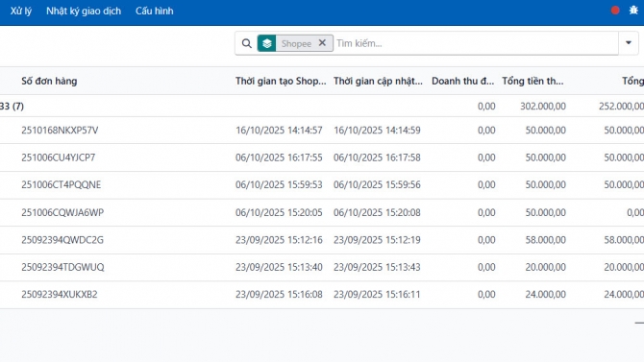Click the Shopee group-by layers icon
Image resolution: width=644 pixels, height=362 pixels.
(x=266, y=43)
